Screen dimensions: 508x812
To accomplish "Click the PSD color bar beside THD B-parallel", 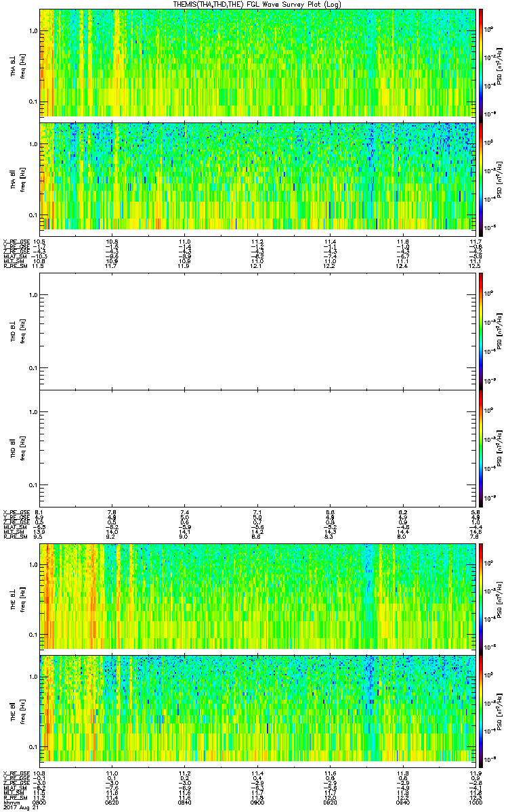I will pos(481,449).
